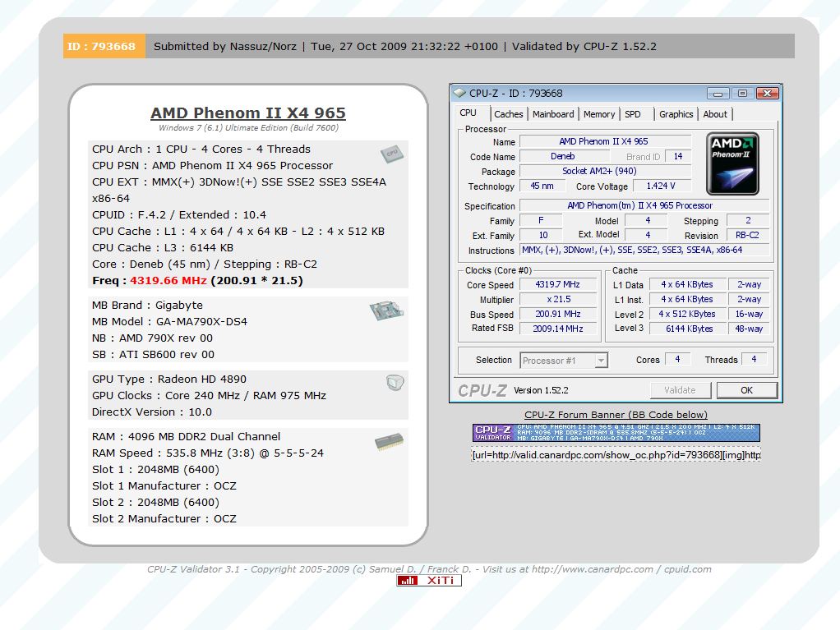Viewport: 840px width, 630px height.
Task: Click the Windows 7 Ultimate Edition subtitle
Action: 248,128
